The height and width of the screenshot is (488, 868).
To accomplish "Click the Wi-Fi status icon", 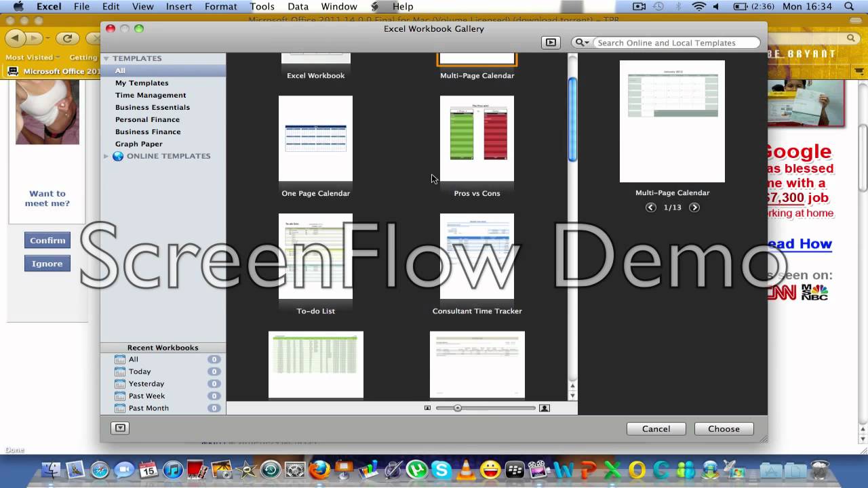I will click(x=698, y=7).
